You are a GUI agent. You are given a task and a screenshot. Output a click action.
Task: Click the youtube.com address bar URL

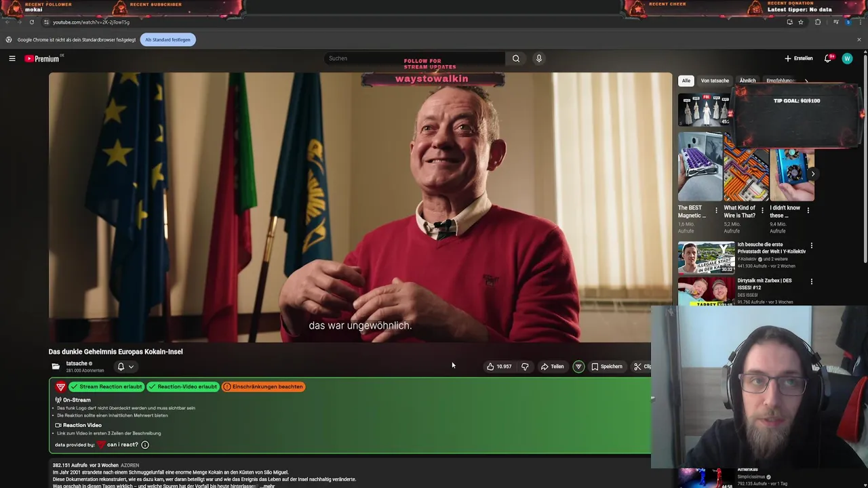click(92, 22)
